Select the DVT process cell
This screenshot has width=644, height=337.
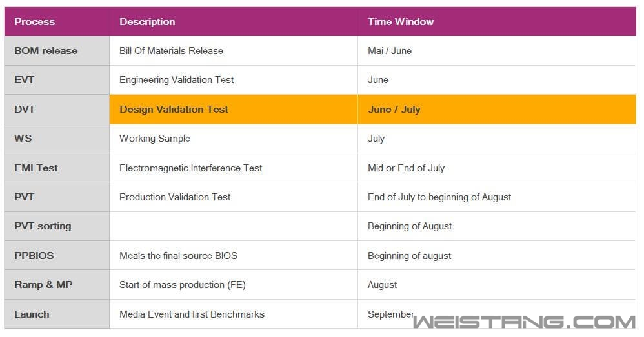coord(25,110)
